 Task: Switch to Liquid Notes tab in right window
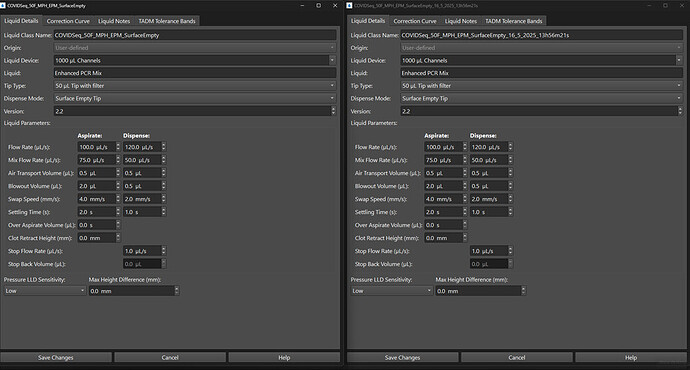click(461, 21)
